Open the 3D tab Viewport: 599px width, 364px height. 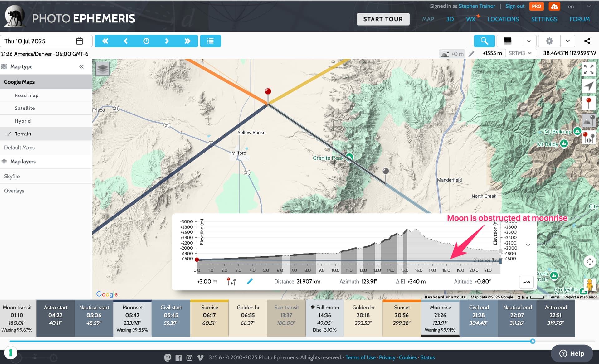tap(450, 19)
